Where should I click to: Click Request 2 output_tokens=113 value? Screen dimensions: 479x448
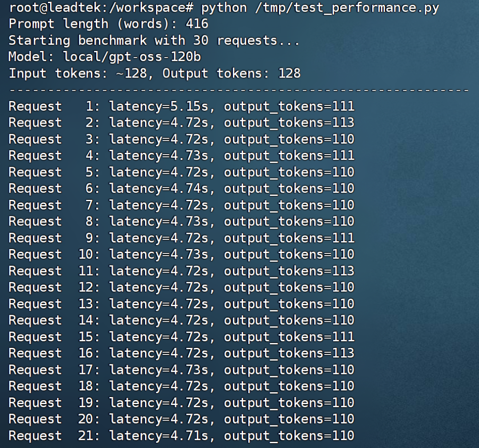click(289, 123)
